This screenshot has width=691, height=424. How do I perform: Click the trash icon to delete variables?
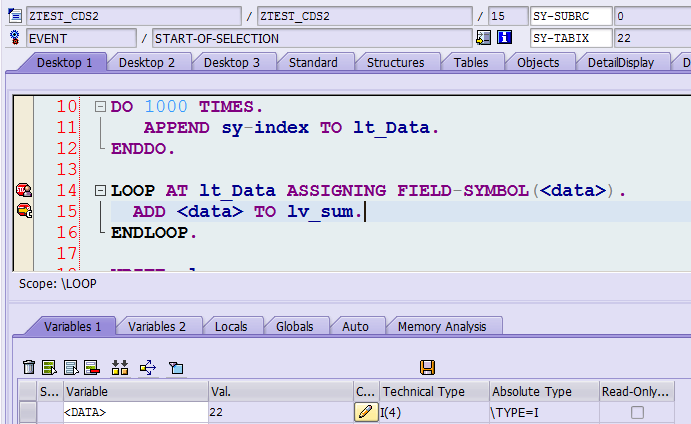point(29,367)
